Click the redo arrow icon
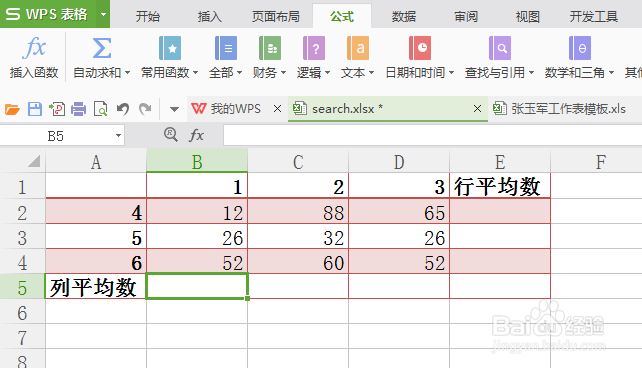The image size is (642, 368). coord(145,109)
